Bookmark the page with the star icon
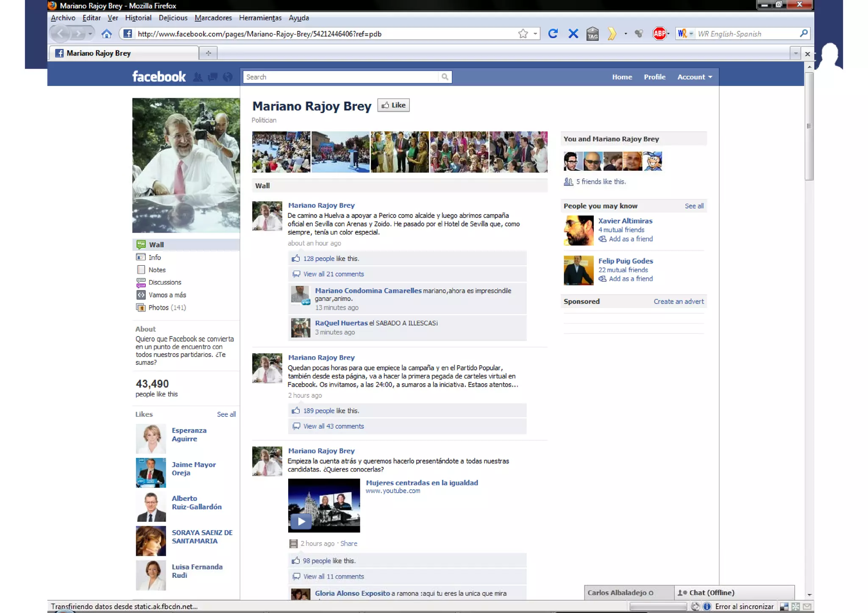Screen dimensions: 868x613 [523, 33]
